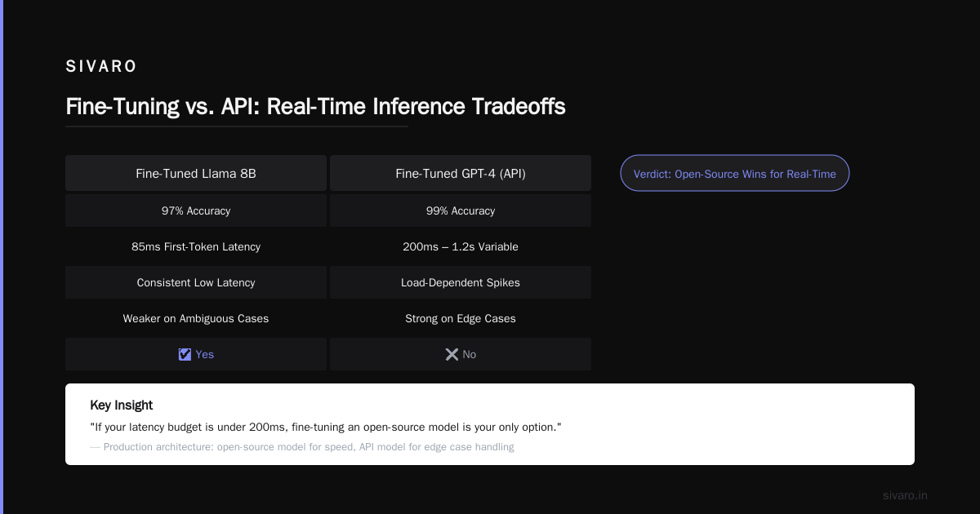Select the Yes label in the Llama column
The image size is (980, 514).
[x=205, y=354]
